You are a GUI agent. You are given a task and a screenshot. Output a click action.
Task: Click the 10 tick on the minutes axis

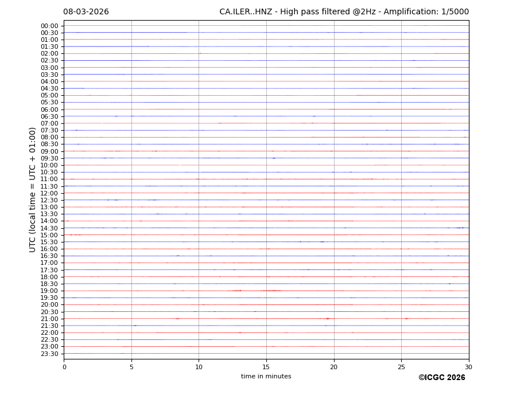[x=199, y=367]
